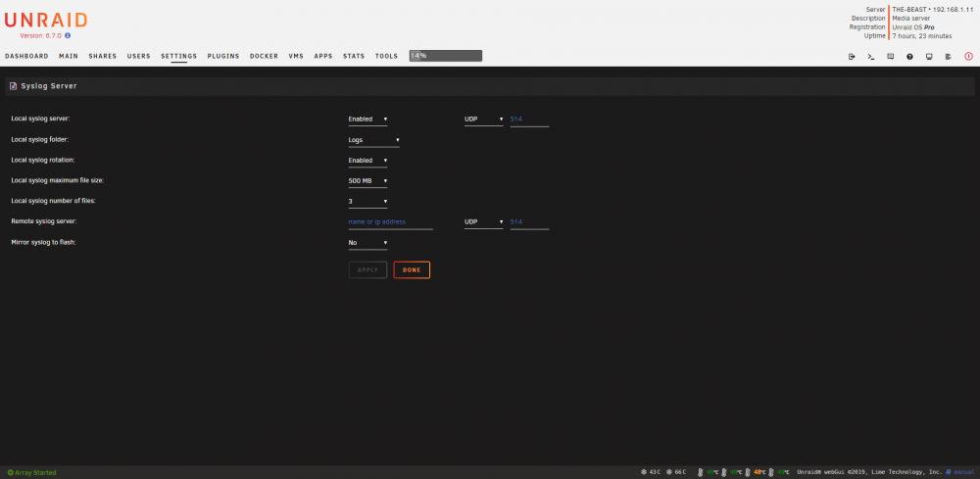The image size is (980, 479).
Task: Click the green Array Started status icon
Action: pos(10,473)
